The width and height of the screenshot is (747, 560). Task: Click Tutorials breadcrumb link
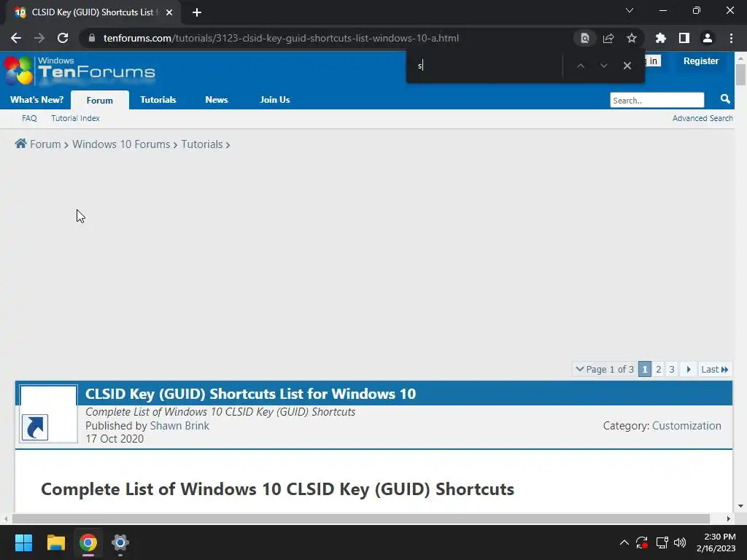pos(202,144)
